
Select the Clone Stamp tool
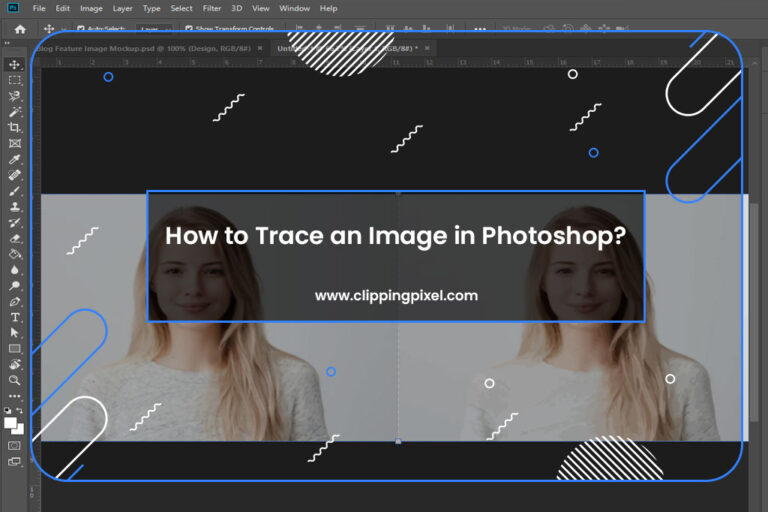click(x=14, y=207)
